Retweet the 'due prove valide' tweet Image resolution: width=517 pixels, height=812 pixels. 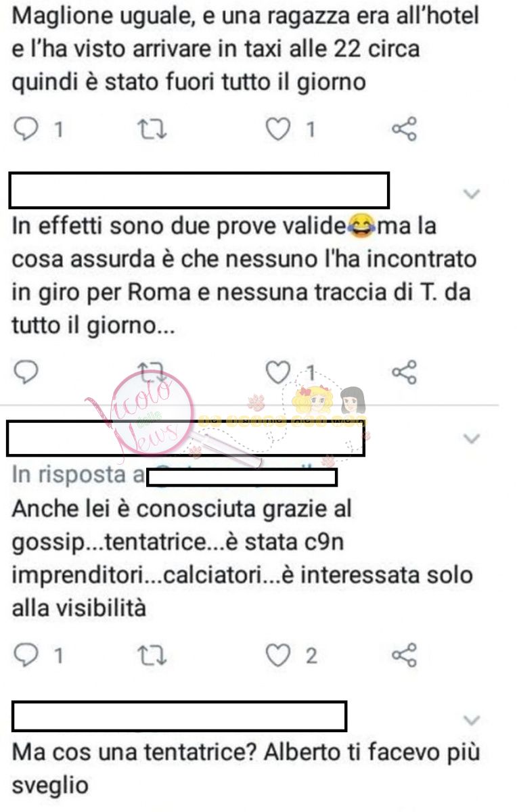[151, 371]
